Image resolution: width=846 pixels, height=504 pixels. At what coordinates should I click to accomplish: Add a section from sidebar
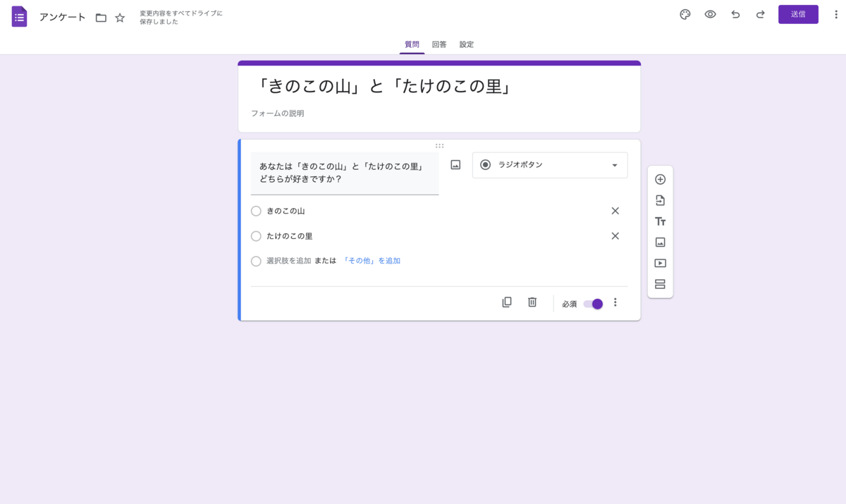tap(660, 284)
